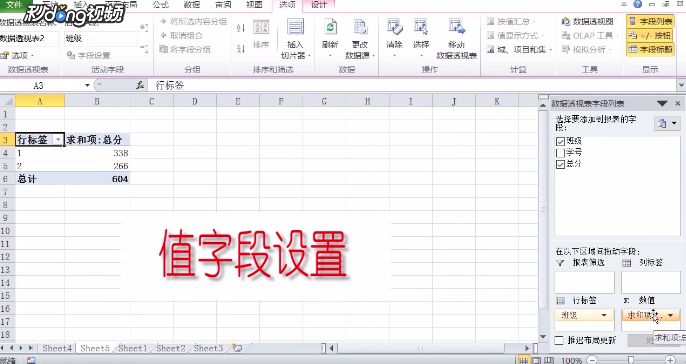Click the zoom slider in status bar

tap(631, 360)
